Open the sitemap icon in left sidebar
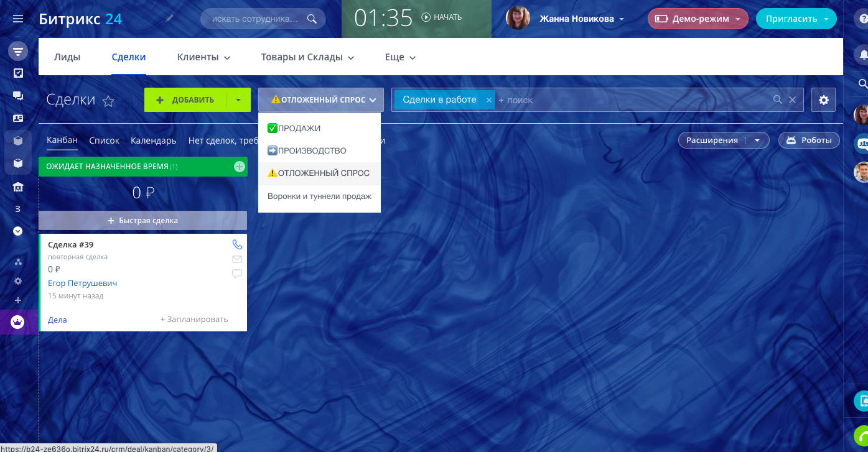This screenshot has width=868, height=452. tap(18, 262)
